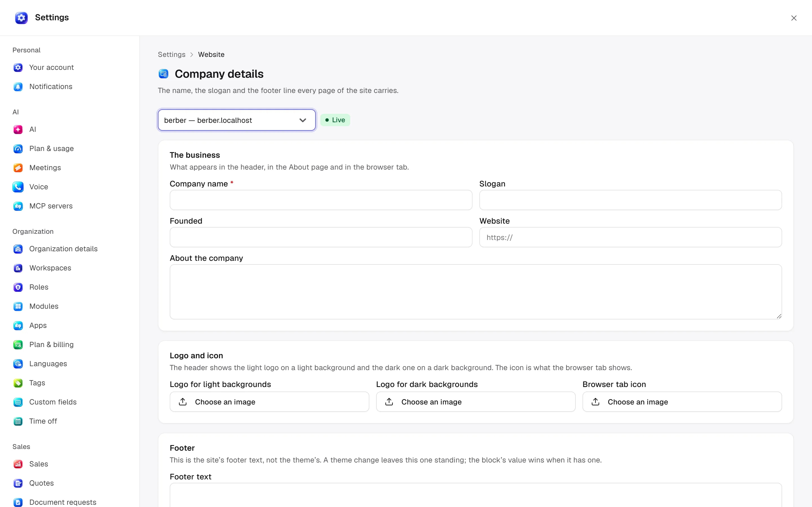Image resolution: width=812 pixels, height=507 pixels.
Task: Select the Time off calendar icon
Action: 18,421
